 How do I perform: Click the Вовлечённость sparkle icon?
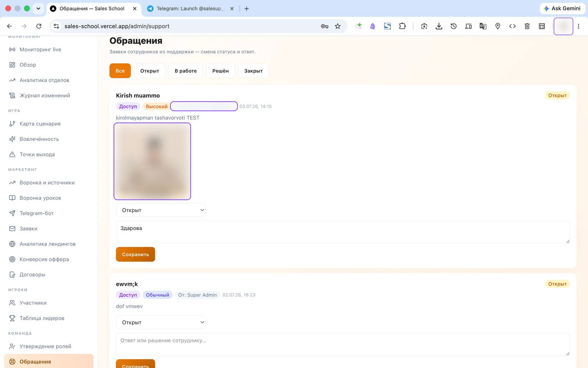12,139
